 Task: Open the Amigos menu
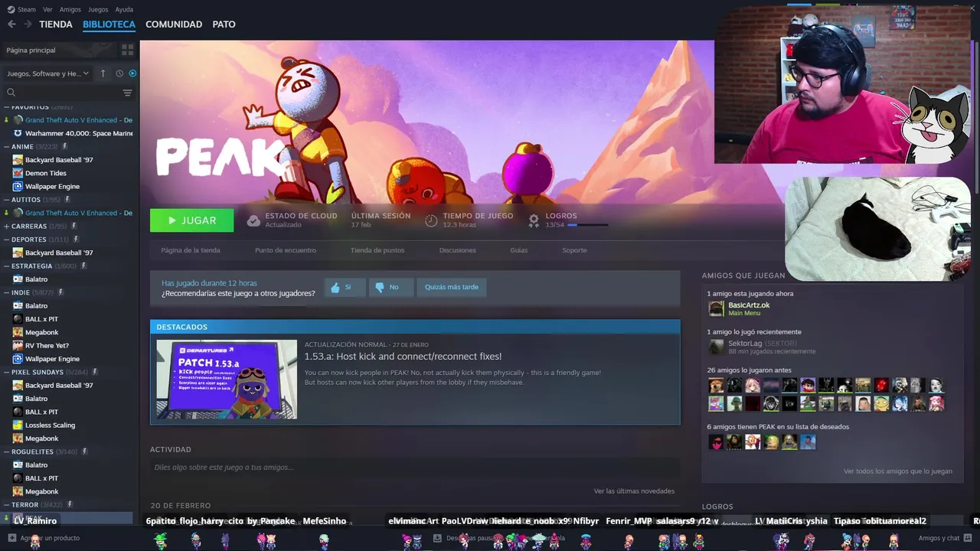pyautogui.click(x=70, y=9)
